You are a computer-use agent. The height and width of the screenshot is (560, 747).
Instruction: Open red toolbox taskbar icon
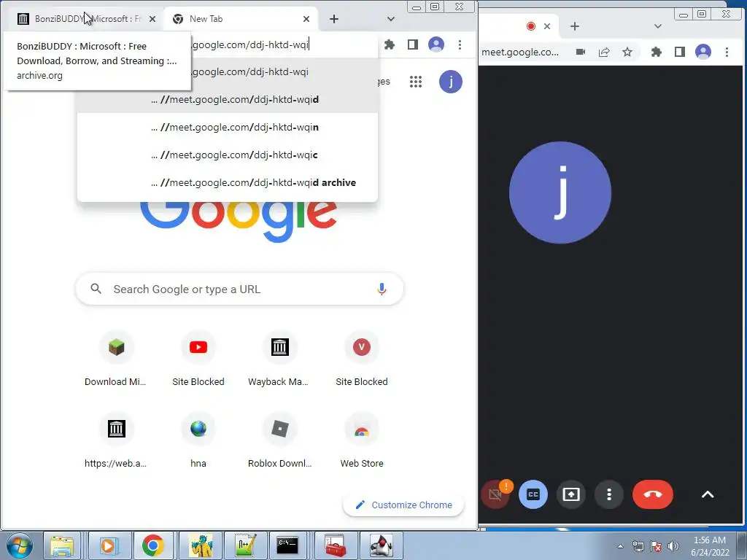tap(336, 545)
